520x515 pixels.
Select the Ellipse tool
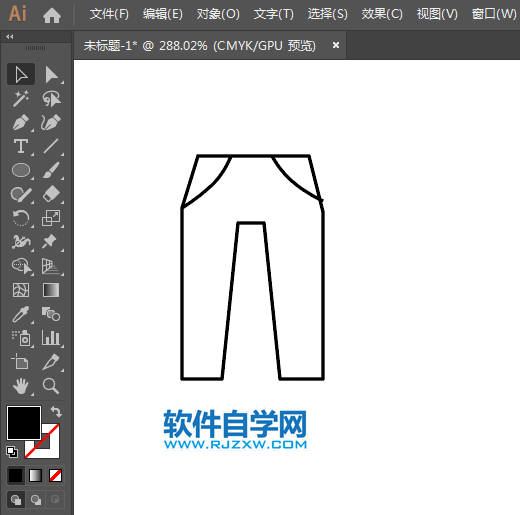(21, 170)
